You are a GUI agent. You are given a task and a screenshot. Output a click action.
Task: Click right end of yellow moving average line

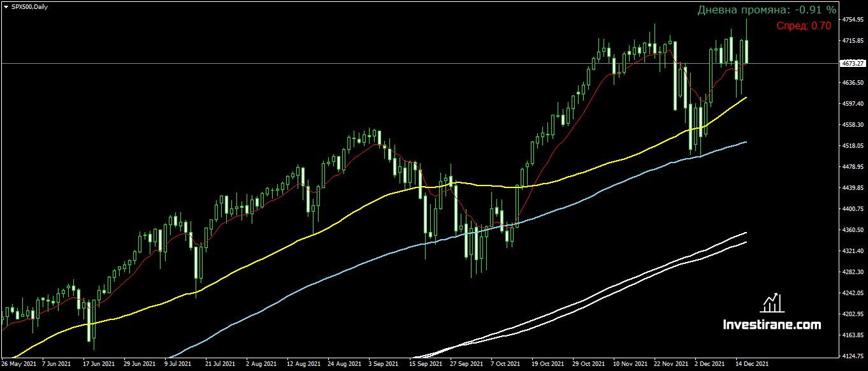click(x=746, y=98)
